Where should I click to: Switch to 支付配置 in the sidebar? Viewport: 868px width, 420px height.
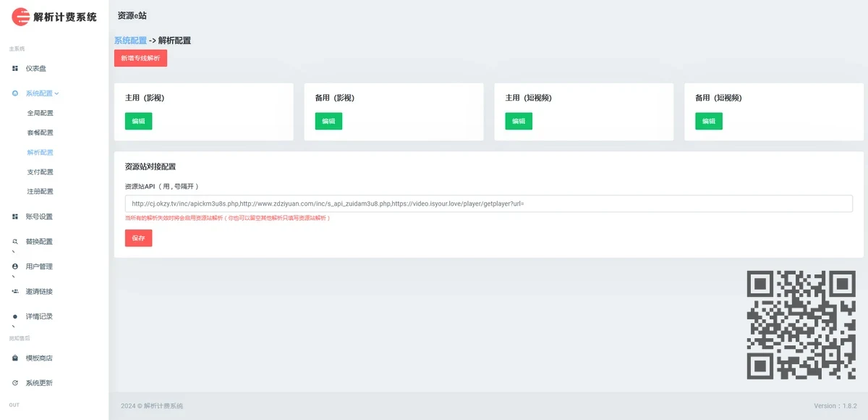click(x=41, y=172)
